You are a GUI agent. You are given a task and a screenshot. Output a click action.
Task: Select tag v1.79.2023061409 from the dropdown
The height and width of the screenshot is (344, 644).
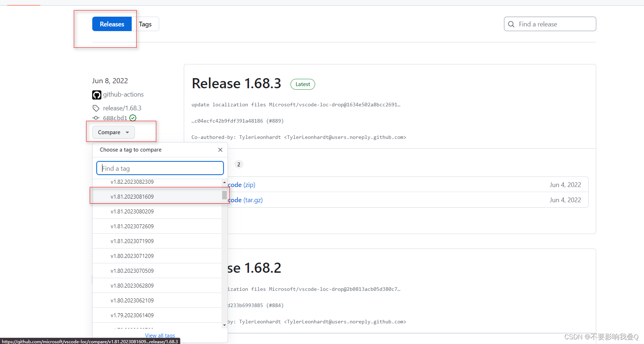[132, 315]
